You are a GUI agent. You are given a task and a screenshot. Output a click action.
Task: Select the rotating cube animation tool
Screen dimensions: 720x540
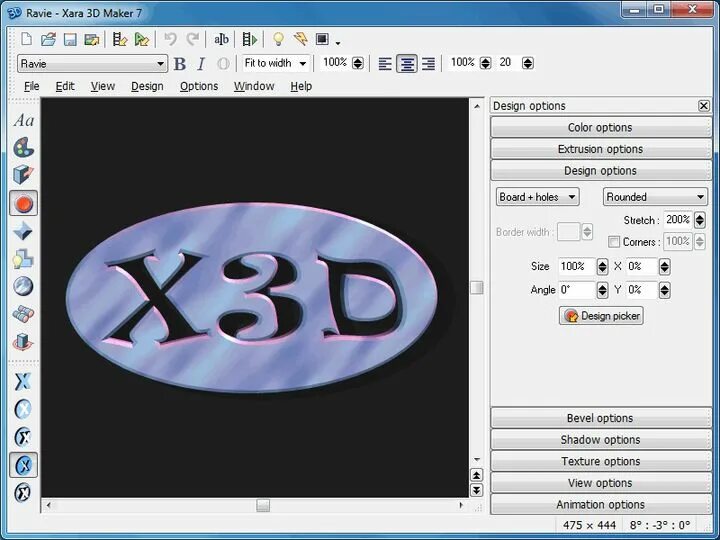tap(23, 342)
